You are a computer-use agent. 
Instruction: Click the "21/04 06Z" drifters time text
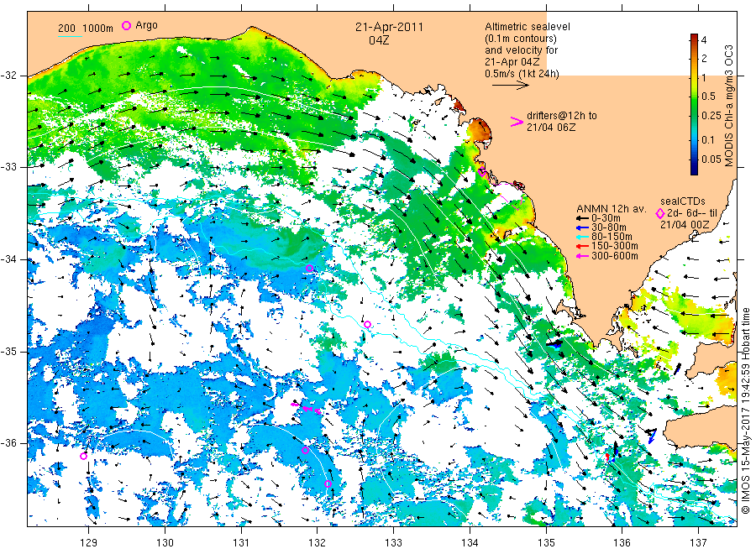[550, 128]
